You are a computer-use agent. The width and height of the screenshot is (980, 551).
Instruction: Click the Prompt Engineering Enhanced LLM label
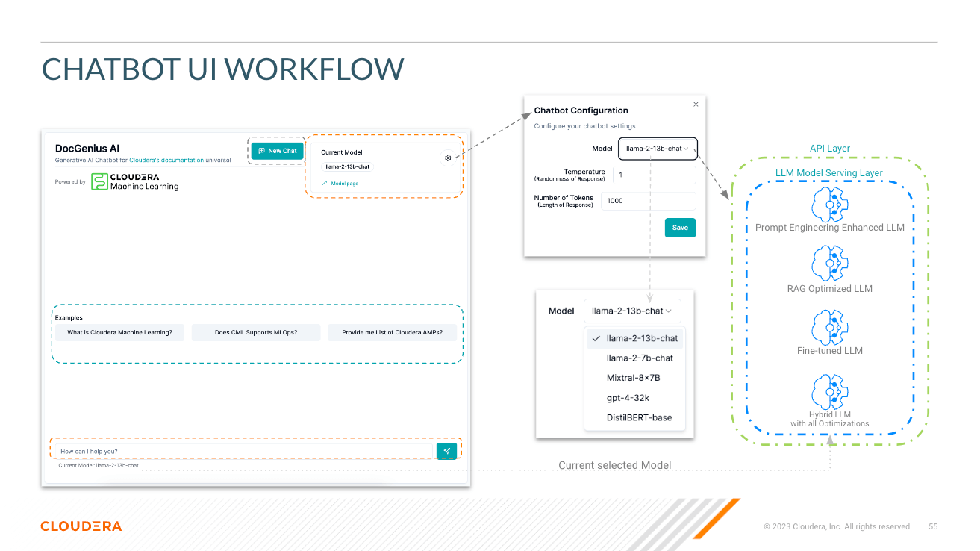(830, 228)
